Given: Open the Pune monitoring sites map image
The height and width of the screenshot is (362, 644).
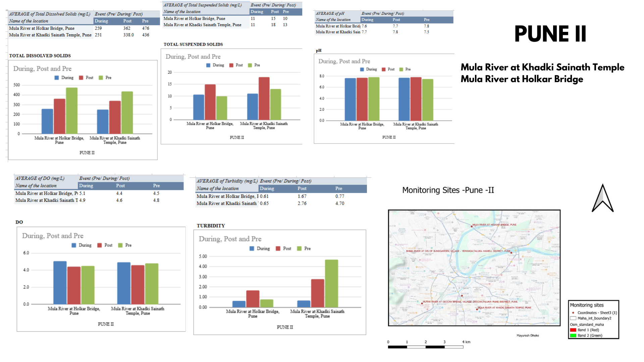Looking at the screenshot, I should [474, 268].
